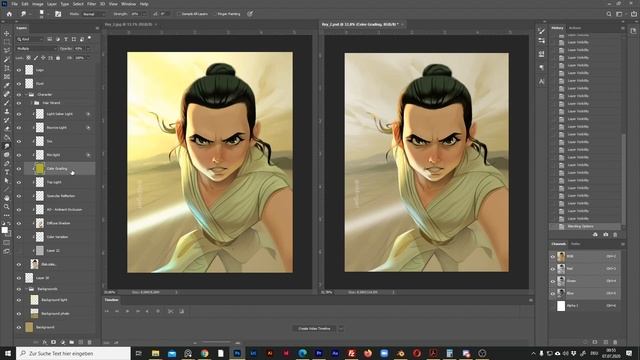Select the Zoom tool
Image resolution: width=640 pixels, height=360 pixels.
point(7,207)
